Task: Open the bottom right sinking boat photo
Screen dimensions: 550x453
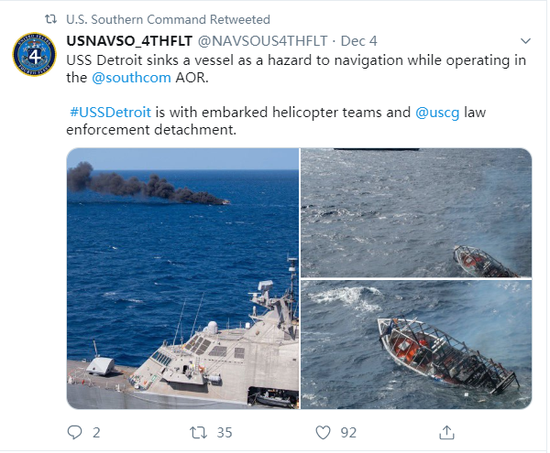Action: tap(417, 345)
